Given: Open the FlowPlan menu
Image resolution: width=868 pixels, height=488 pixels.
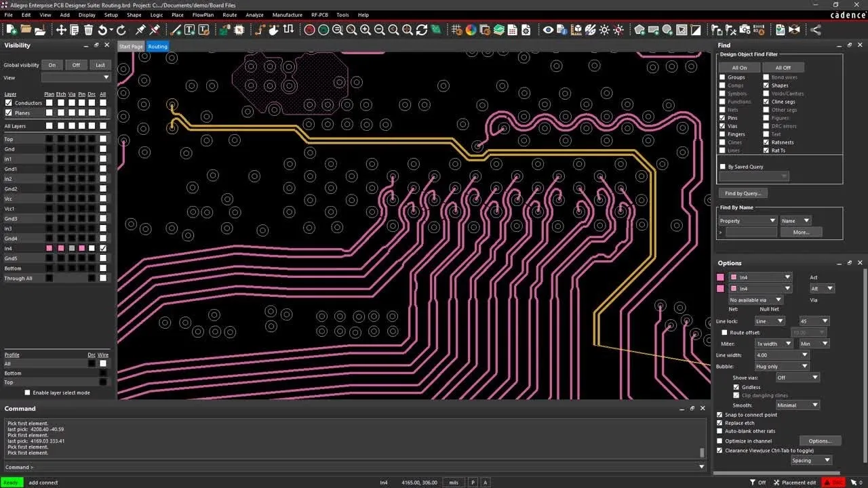Looking at the screenshot, I should click(x=203, y=15).
